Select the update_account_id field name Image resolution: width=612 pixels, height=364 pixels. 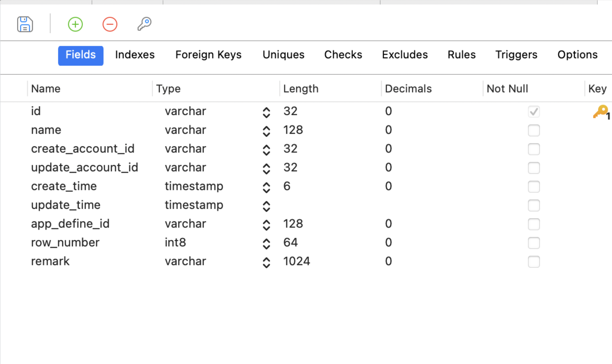tap(84, 167)
